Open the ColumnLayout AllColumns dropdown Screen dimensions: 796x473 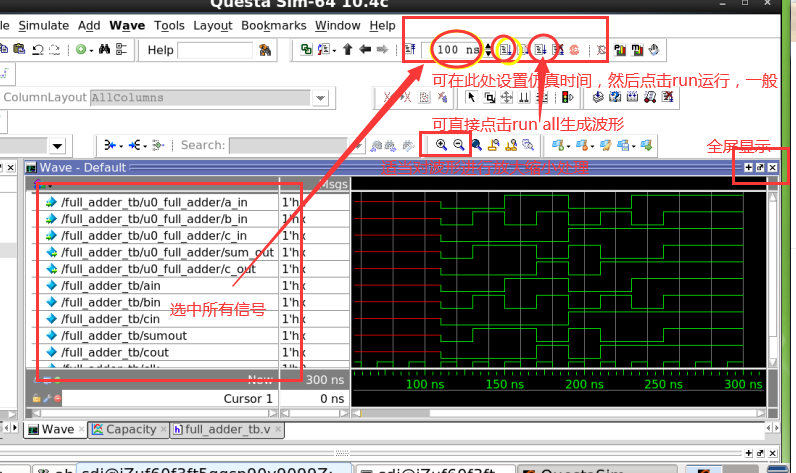320,98
